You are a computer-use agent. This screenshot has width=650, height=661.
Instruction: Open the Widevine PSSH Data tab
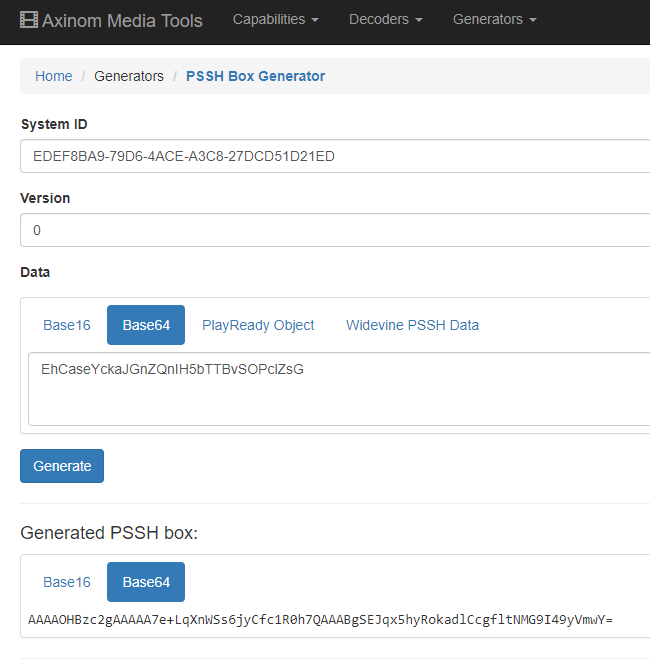point(412,325)
